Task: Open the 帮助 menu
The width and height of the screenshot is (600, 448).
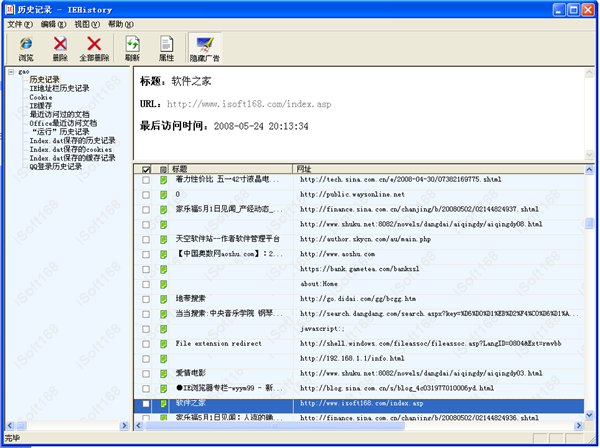Action: point(121,24)
